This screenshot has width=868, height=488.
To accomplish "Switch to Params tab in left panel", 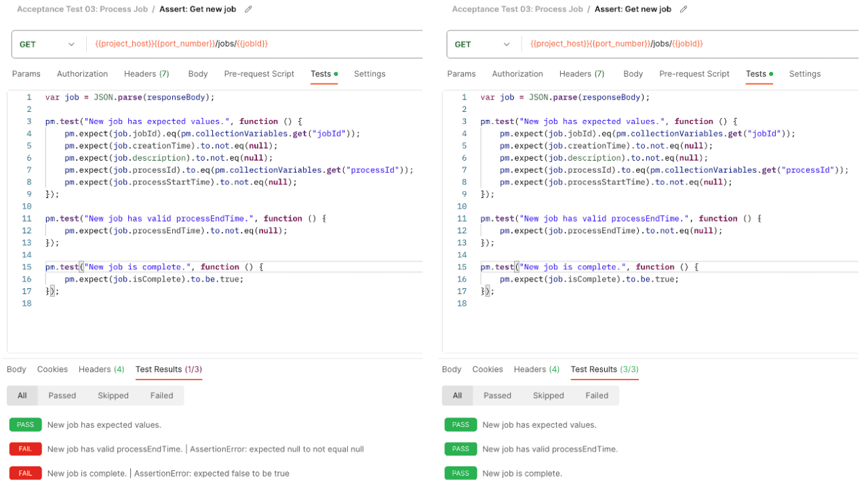I will point(26,74).
